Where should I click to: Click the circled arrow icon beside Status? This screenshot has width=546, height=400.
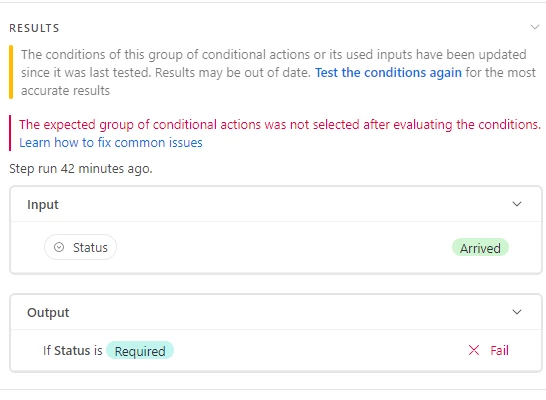[59, 247]
